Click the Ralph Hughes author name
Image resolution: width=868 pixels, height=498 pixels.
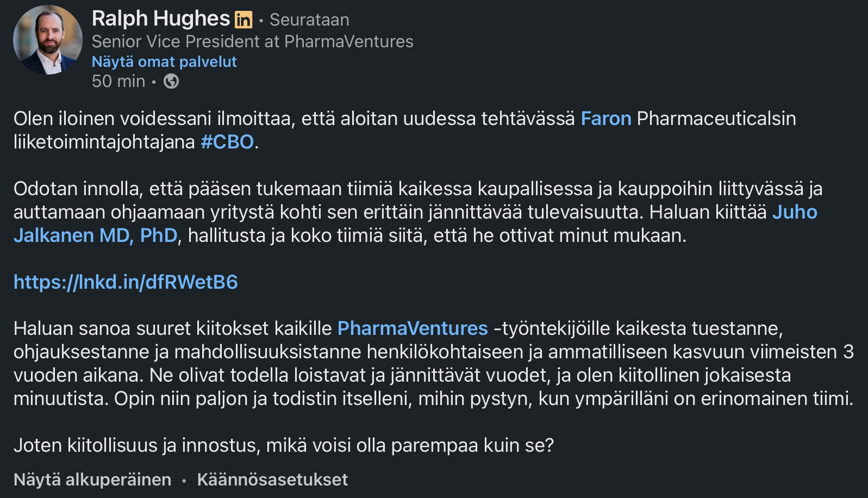tap(161, 19)
